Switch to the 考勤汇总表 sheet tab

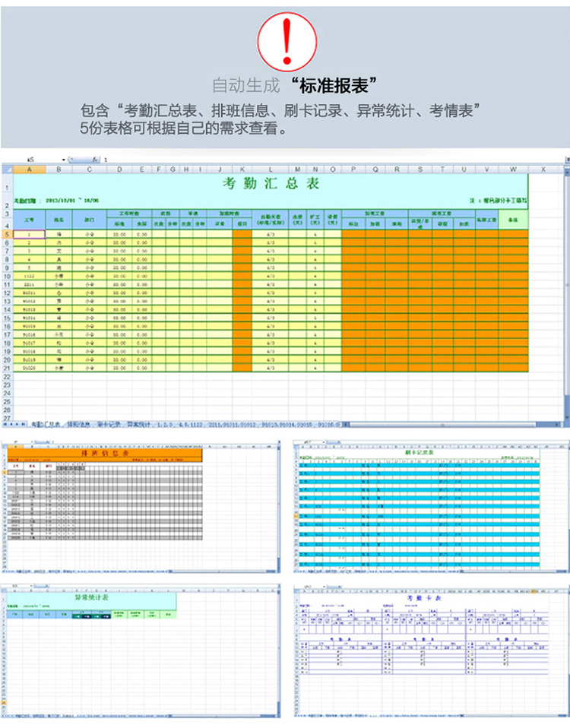coord(46,424)
